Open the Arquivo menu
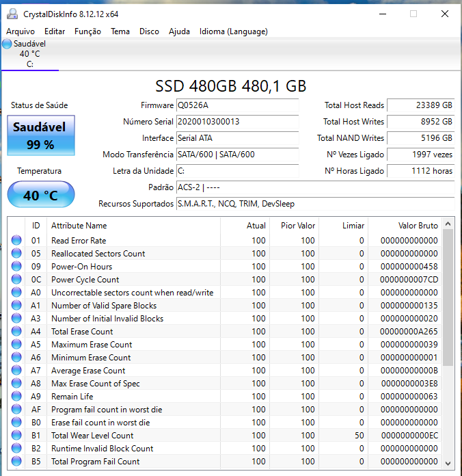Image resolution: width=462 pixels, height=476 pixels. [x=21, y=31]
